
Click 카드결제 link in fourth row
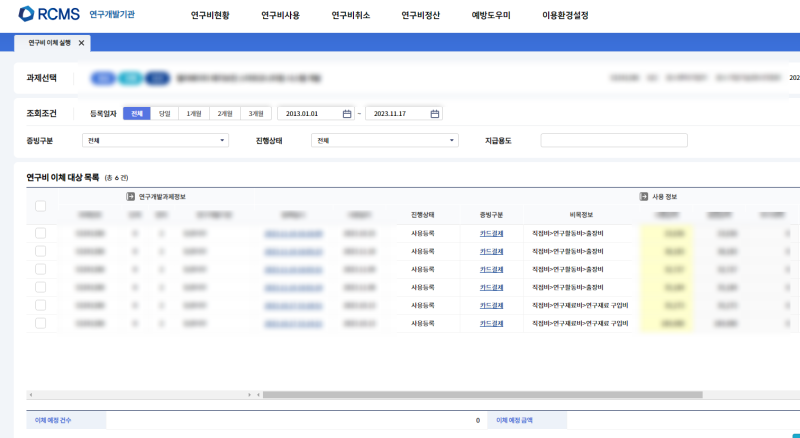(491, 287)
